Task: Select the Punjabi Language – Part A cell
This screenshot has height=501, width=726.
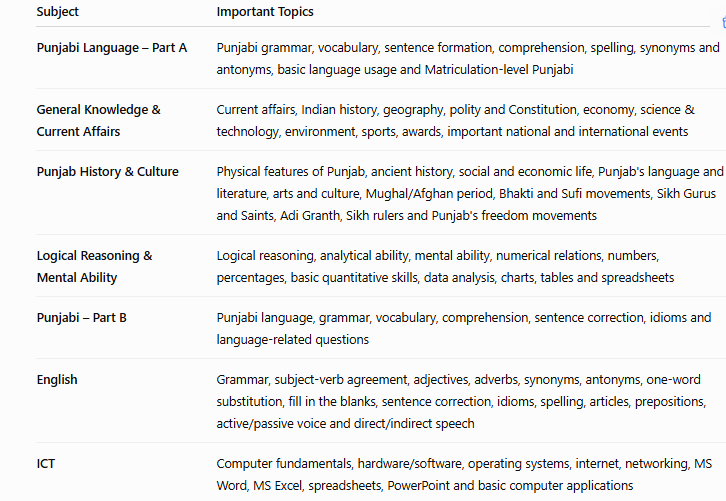Action: [112, 48]
